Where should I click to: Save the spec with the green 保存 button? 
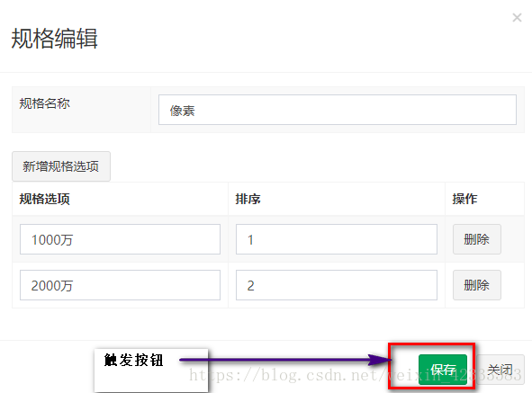443,370
